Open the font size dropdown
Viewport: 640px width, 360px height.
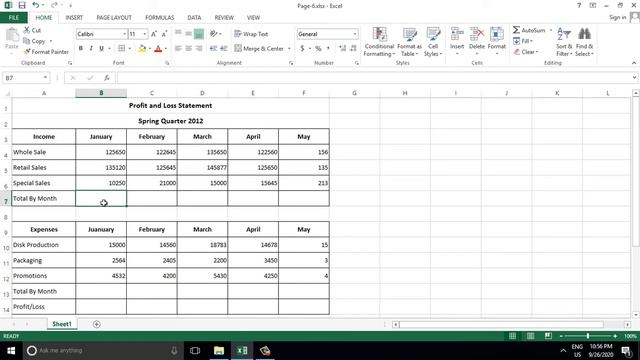(144, 34)
